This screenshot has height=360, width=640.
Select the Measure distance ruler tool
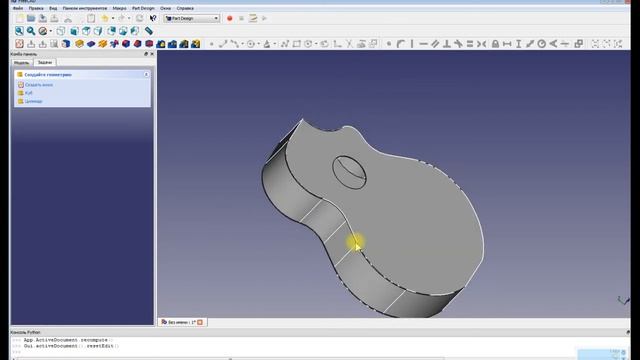(x=149, y=31)
